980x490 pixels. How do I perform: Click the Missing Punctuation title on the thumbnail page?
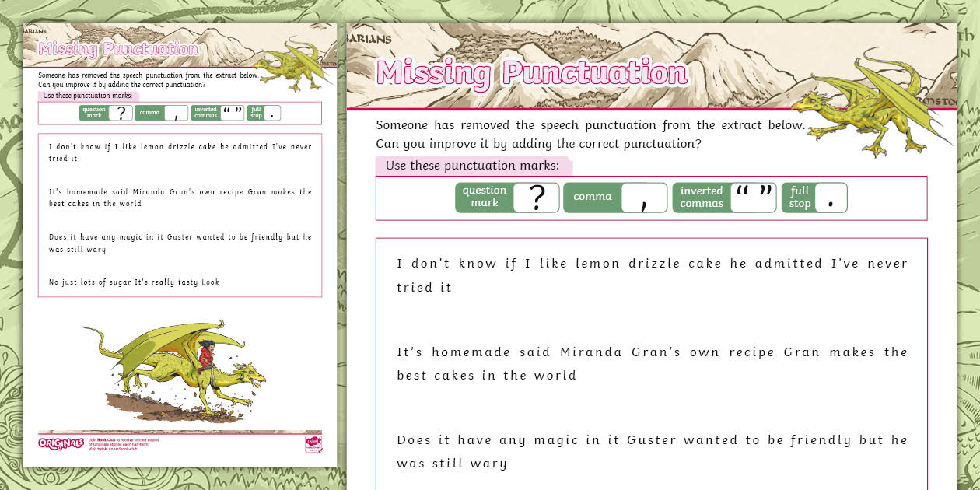(118, 48)
